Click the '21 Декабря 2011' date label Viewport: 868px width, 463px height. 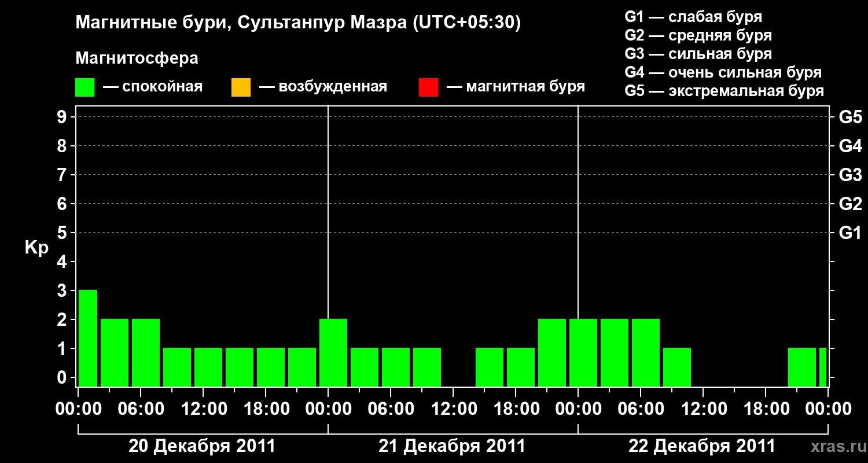point(452,446)
